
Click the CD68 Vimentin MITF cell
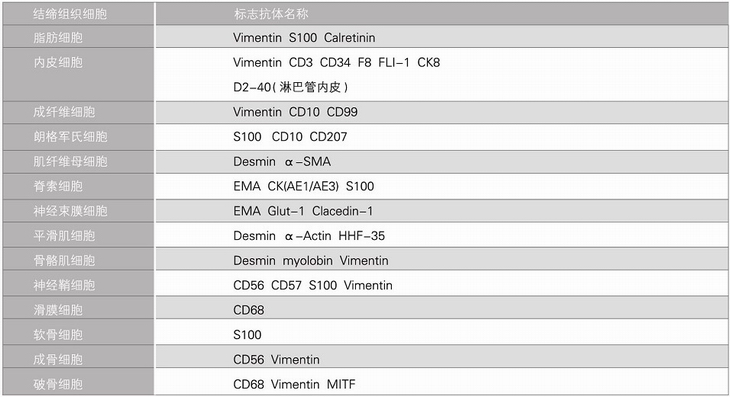click(x=442, y=384)
